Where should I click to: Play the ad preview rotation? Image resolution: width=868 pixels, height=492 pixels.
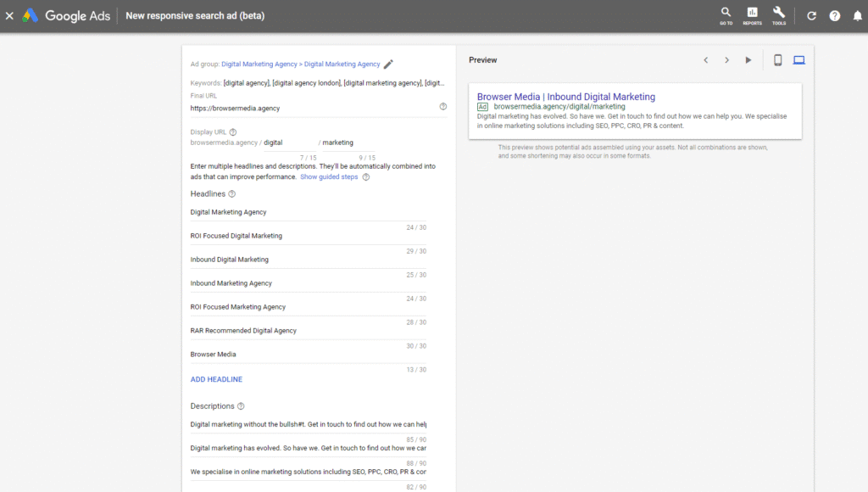(x=748, y=60)
